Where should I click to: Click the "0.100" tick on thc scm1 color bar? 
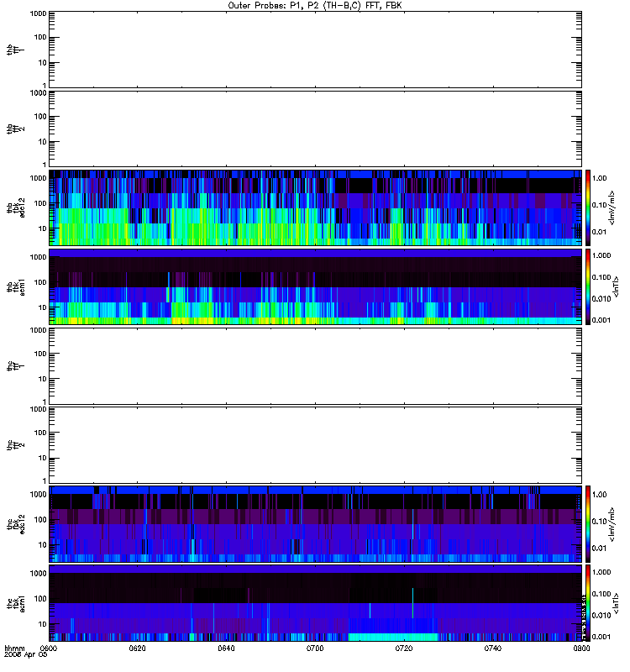tap(601, 594)
